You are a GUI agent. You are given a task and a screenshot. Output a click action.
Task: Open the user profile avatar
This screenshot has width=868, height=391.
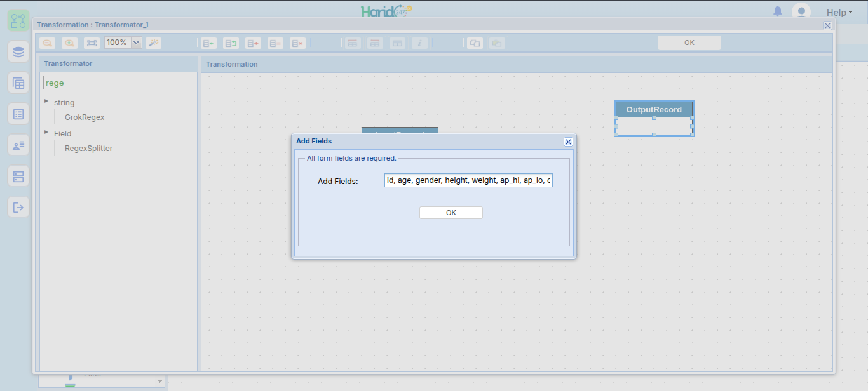(x=801, y=11)
